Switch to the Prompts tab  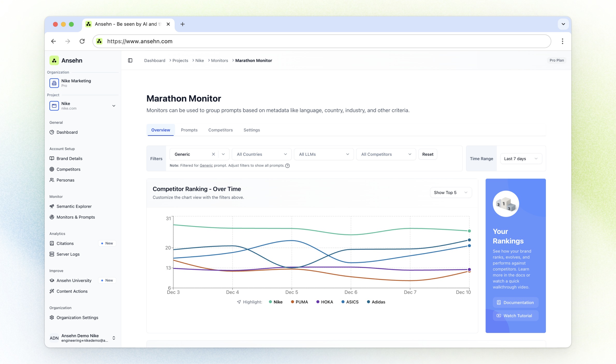(189, 130)
